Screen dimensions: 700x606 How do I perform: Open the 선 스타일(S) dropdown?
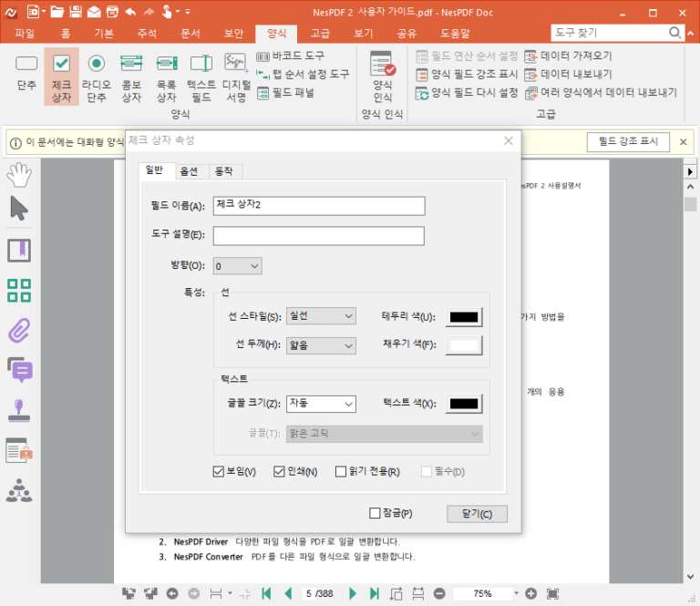tap(321, 316)
